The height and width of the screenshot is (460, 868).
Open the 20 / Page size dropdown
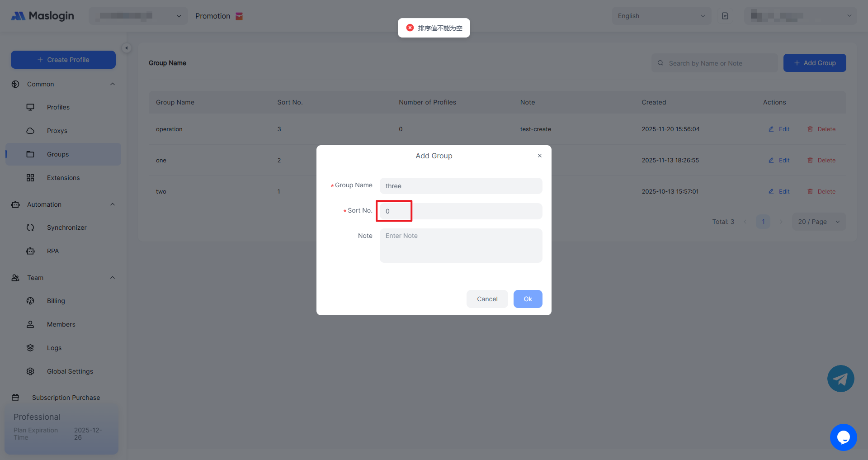point(818,222)
